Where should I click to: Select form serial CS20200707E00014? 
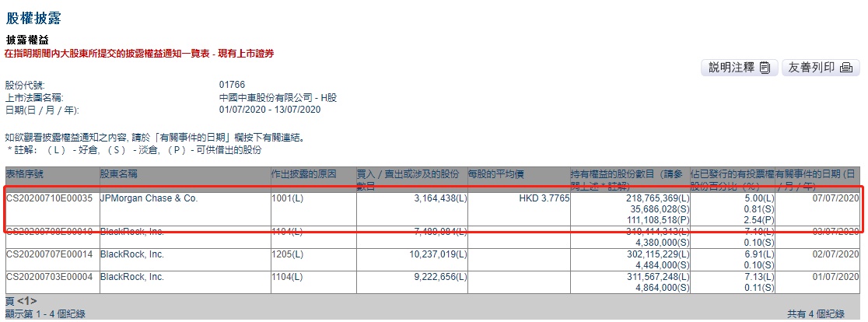tap(49, 254)
